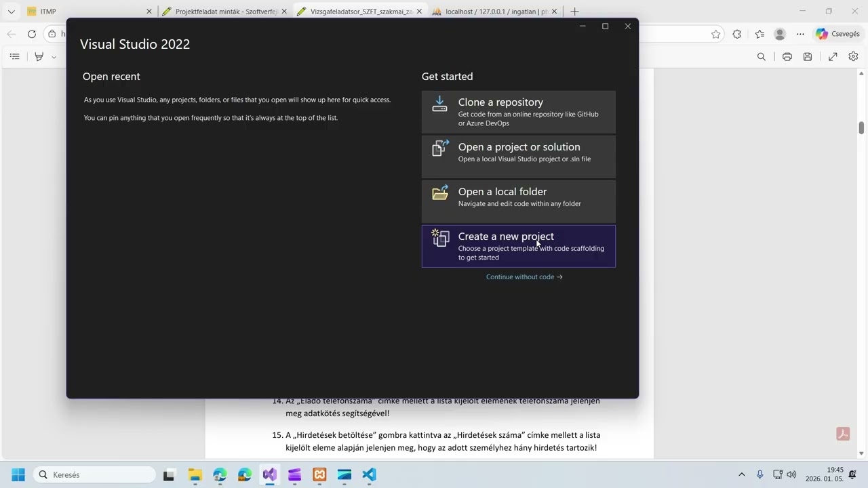Image resolution: width=868 pixels, height=488 pixels.
Task: Open the Edge tab actions dropdown
Action: pos(11,12)
